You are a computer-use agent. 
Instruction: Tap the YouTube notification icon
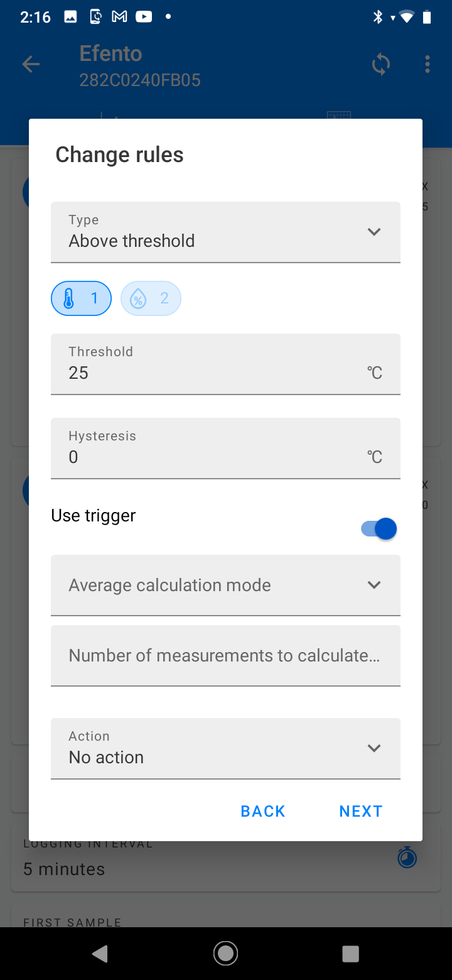pos(144,17)
